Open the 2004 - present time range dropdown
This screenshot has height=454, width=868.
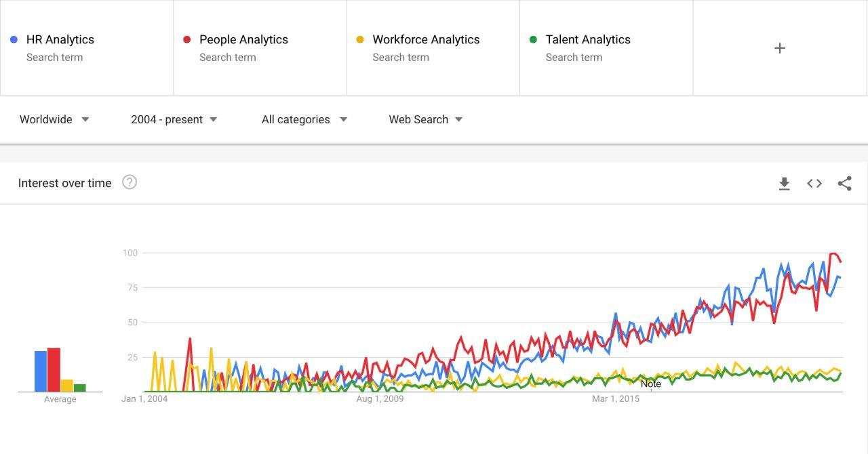pyautogui.click(x=174, y=119)
